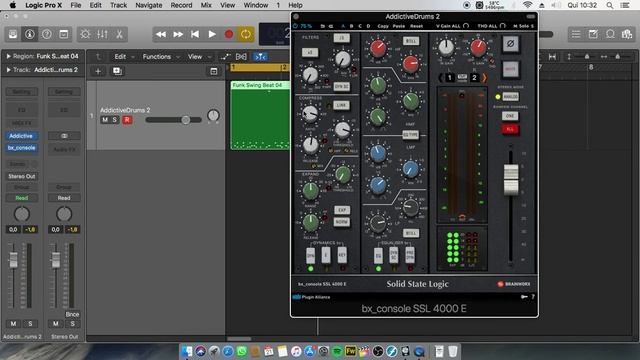Open the Browsers media icon at top right
Image resolution: width=640 pixels, height=360 pixels.
click(627, 34)
